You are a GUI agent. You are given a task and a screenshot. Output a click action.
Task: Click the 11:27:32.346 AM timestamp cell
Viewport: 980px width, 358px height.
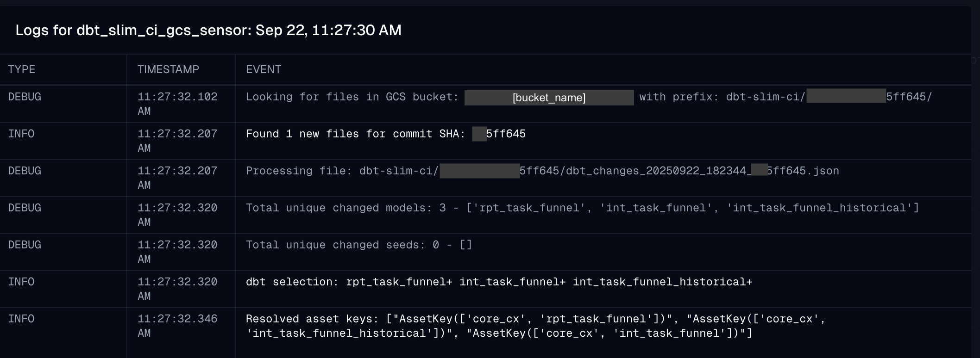click(177, 326)
